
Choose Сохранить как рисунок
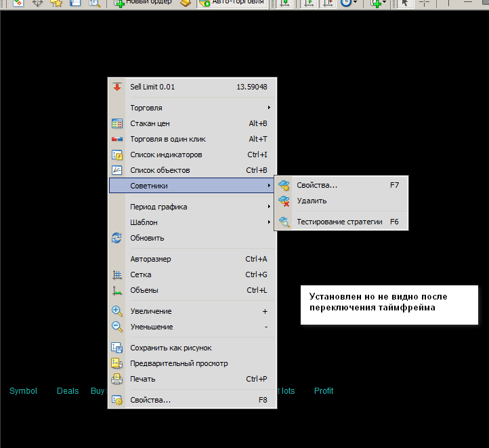(x=192, y=348)
